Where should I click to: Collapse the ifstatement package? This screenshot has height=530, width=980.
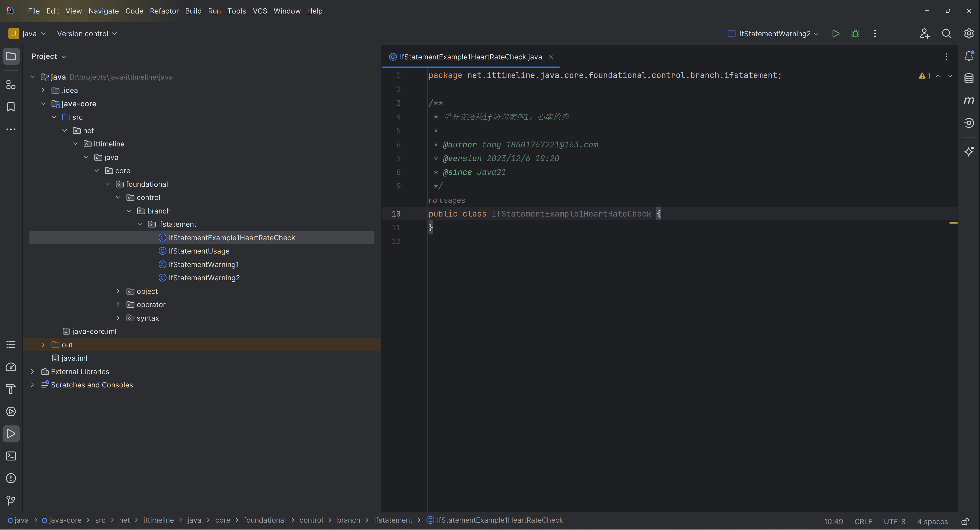[x=140, y=224]
